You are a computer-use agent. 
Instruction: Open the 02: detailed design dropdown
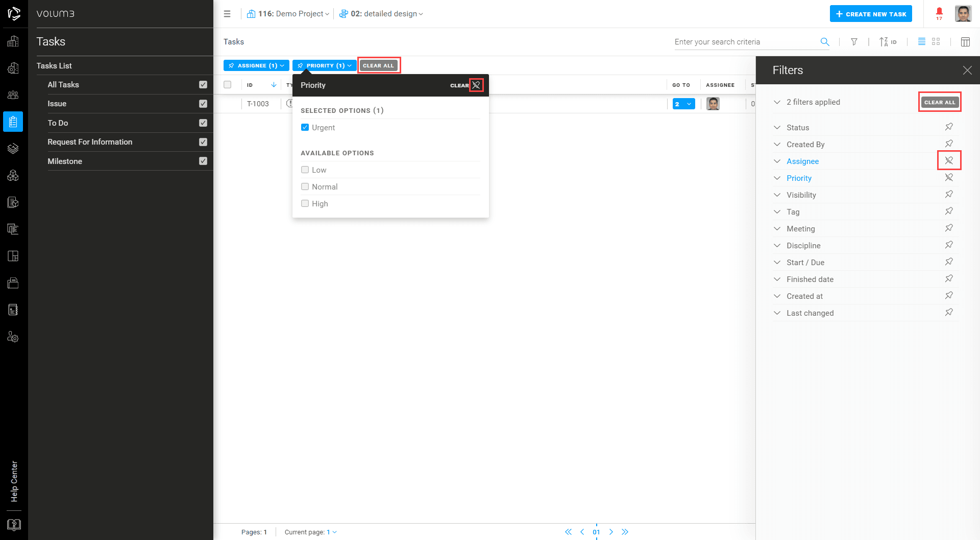point(381,14)
